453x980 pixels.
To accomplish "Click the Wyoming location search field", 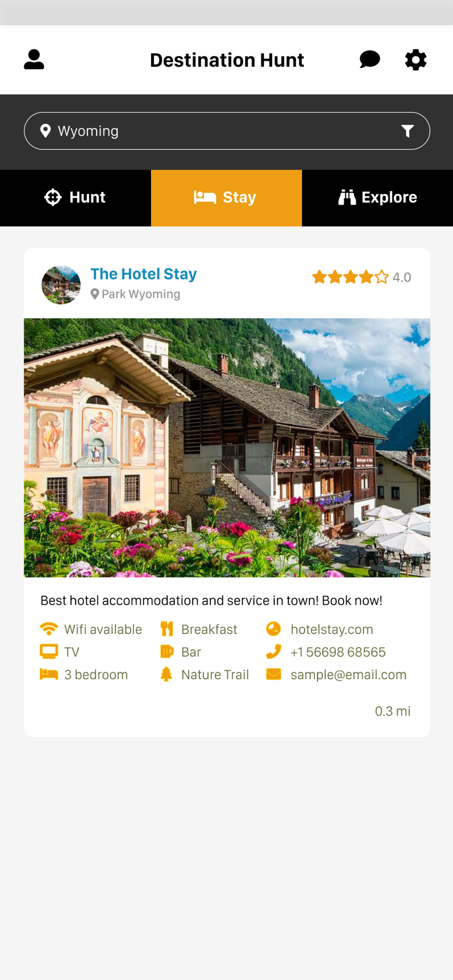I will point(227,131).
